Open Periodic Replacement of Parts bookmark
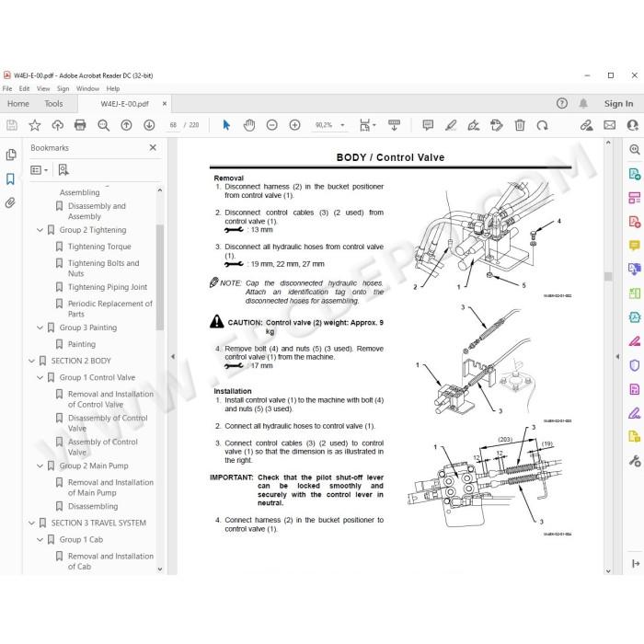644x644 pixels. coord(110,308)
